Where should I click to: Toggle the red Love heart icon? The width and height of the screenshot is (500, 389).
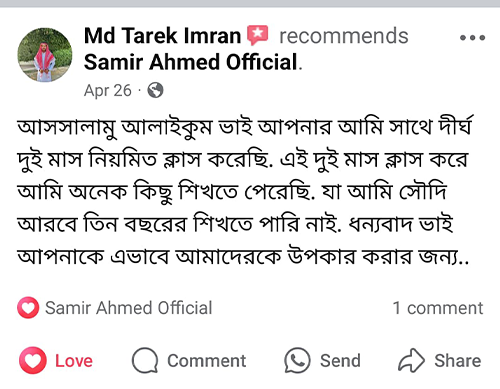coord(33,360)
